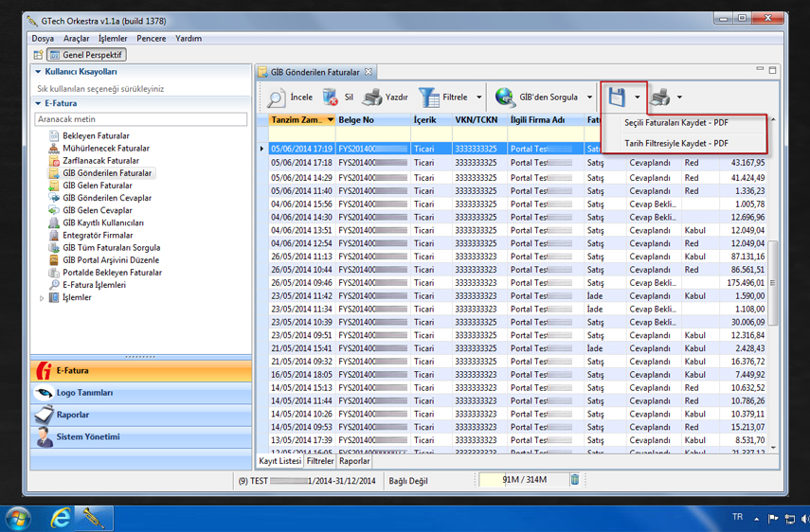Viewport: 810px width, 532px height.
Task: Open the Sistem Yönetimi module
Action: click(x=140, y=437)
